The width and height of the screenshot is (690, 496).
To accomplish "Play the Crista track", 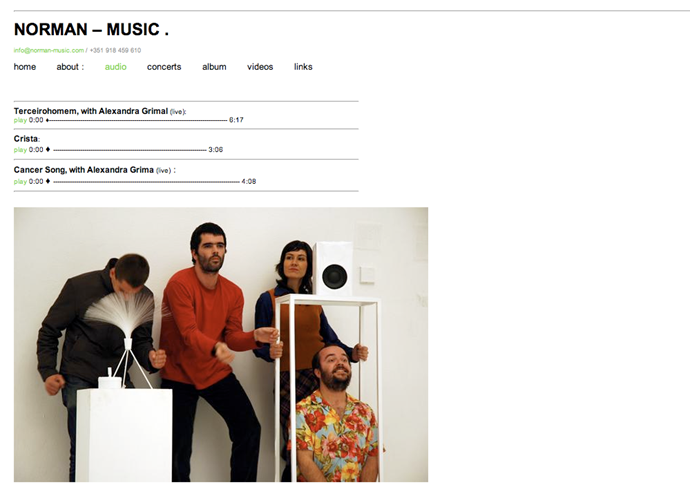I will coord(20,150).
